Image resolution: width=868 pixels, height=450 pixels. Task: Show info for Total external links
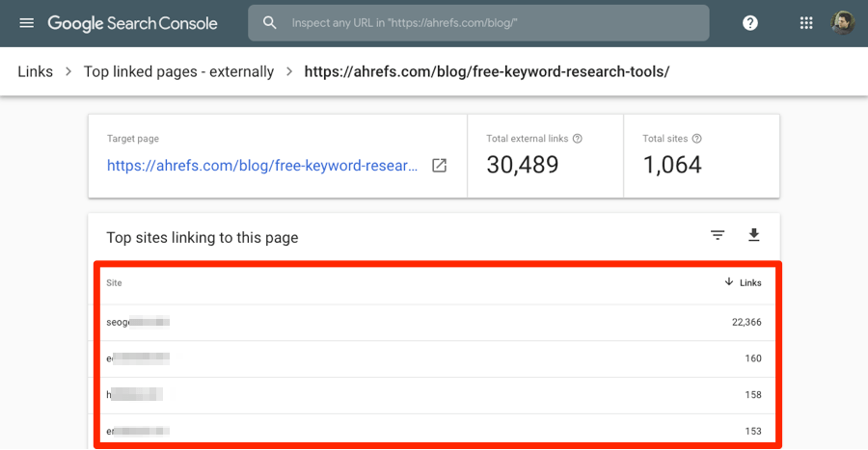(x=578, y=139)
